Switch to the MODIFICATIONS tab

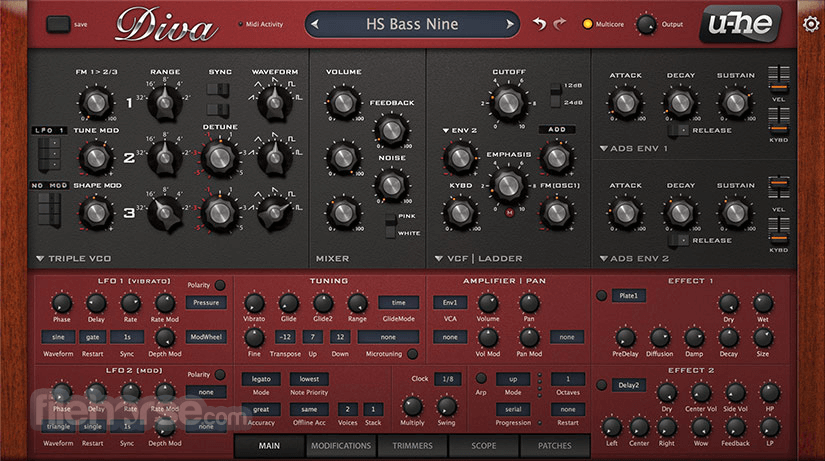(341, 446)
